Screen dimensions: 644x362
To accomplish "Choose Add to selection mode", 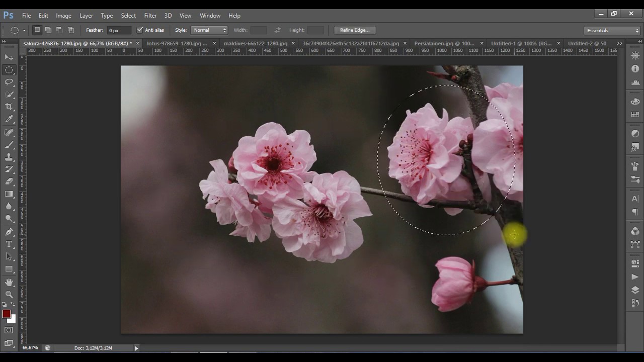I will coord(48,30).
